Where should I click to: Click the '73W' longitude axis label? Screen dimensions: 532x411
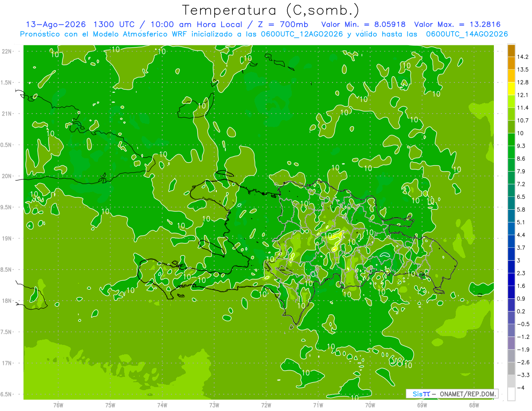point(214,405)
